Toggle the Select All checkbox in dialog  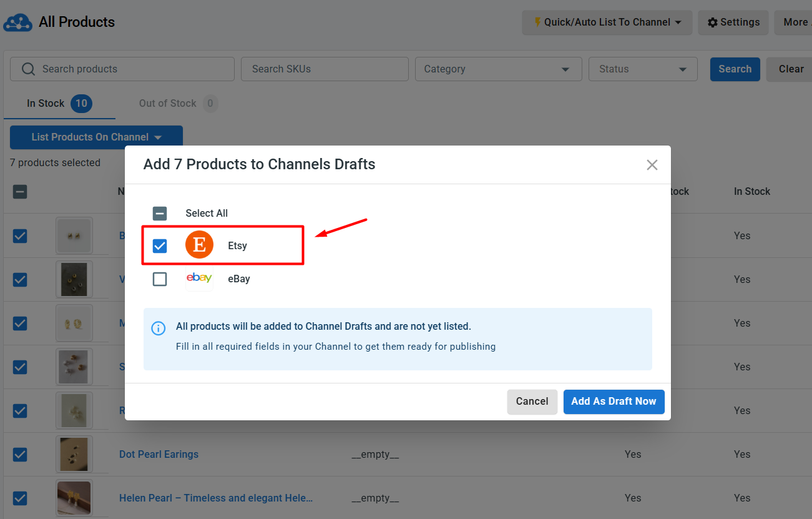pyautogui.click(x=160, y=213)
